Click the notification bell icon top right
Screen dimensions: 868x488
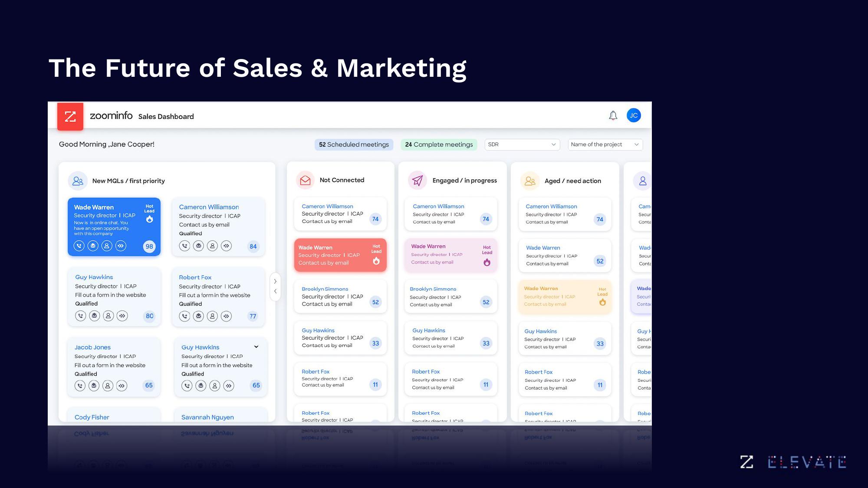coord(612,115)
